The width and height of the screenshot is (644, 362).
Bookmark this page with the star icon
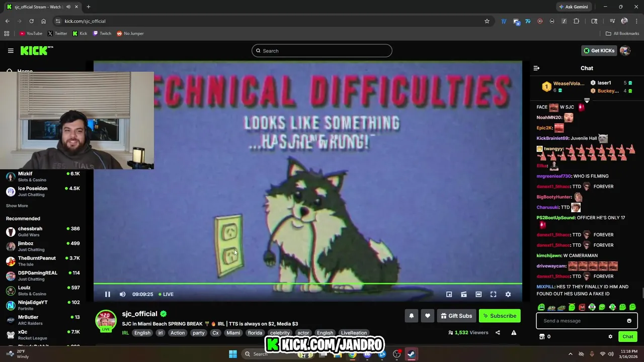coord(487,21)
